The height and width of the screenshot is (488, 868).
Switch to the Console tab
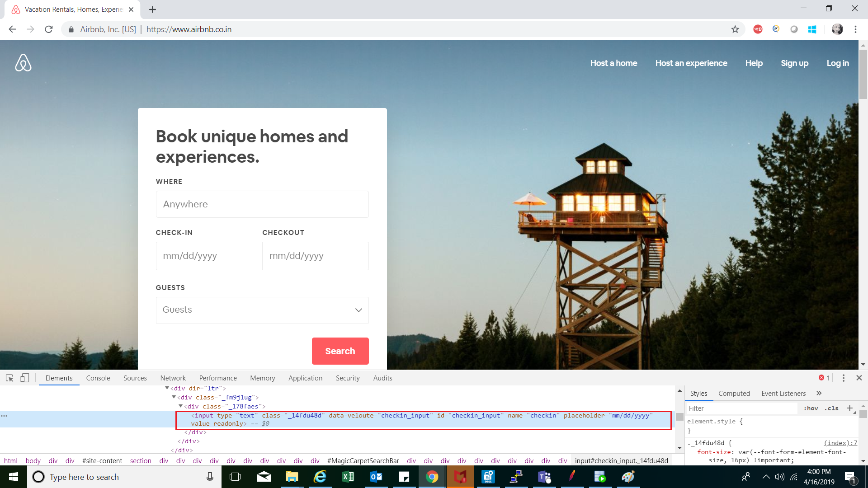(x=98, y=378)
